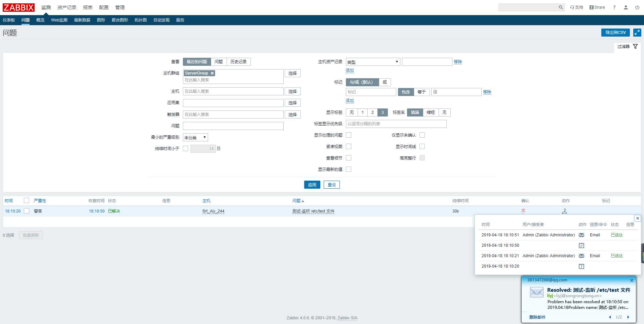The height and width of the screenshot is (324, 644).
Task: Click the ZABBIX logo
Action: pyautogui.click(x=18, y=7)
